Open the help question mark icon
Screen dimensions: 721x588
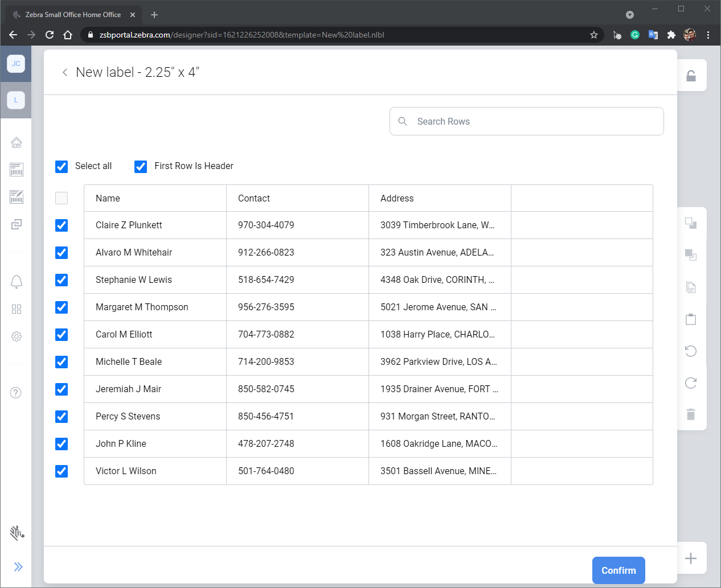16,393
